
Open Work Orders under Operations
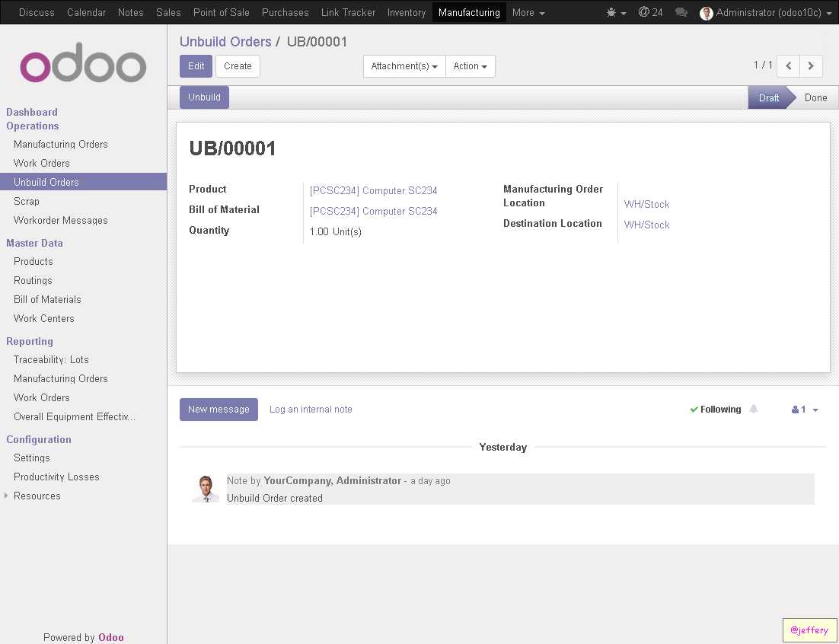42,163
